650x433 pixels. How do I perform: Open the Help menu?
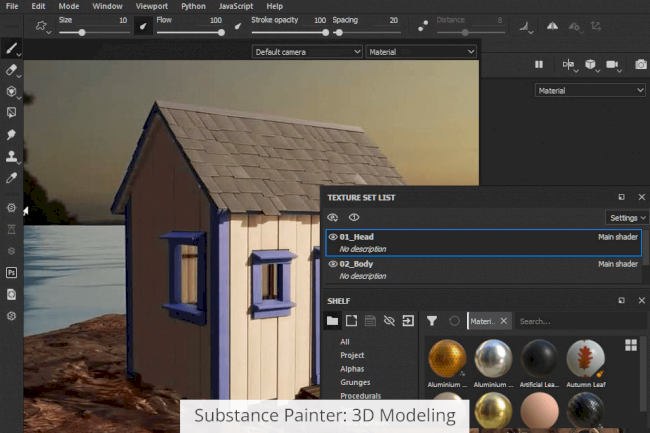pyautogui.click(x=274, y=6)
